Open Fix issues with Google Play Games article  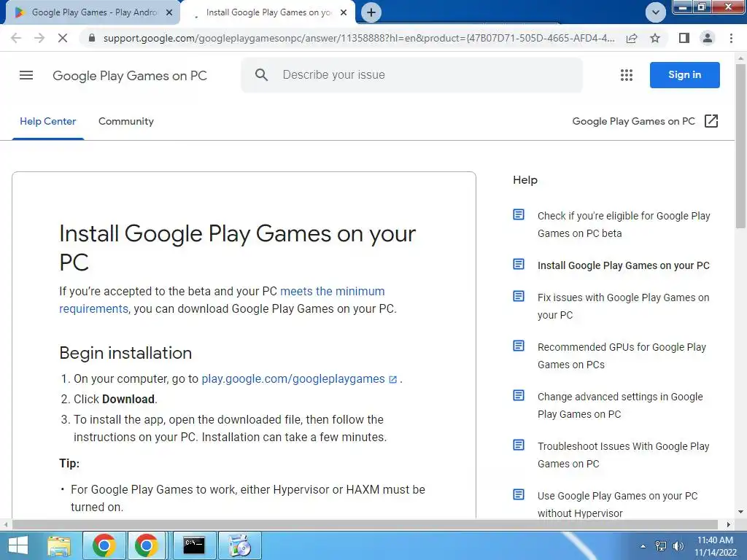(623, 306)
